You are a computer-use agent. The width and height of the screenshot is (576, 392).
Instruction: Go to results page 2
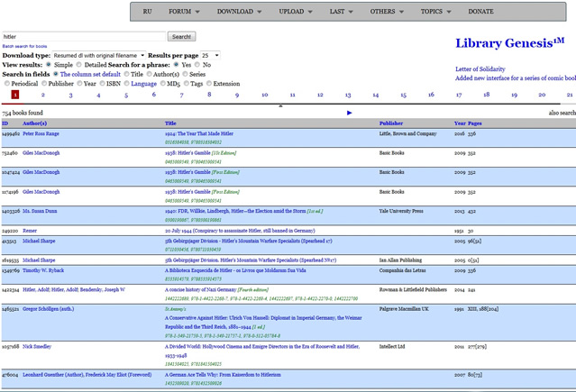click(x=43, y=95)
